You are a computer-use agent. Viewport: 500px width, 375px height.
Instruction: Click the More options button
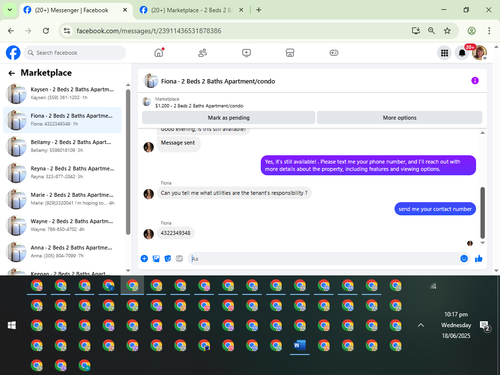click(x=399, y=118)
